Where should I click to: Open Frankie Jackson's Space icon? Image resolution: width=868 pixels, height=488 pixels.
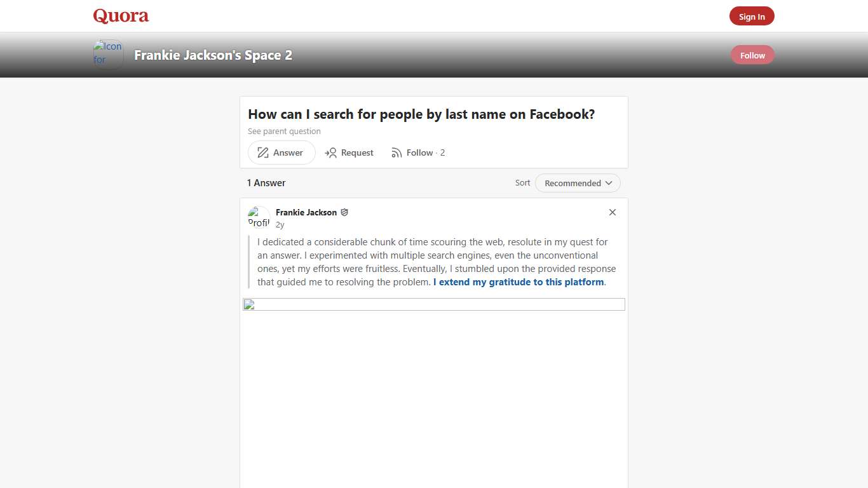[x=107, y=54]
